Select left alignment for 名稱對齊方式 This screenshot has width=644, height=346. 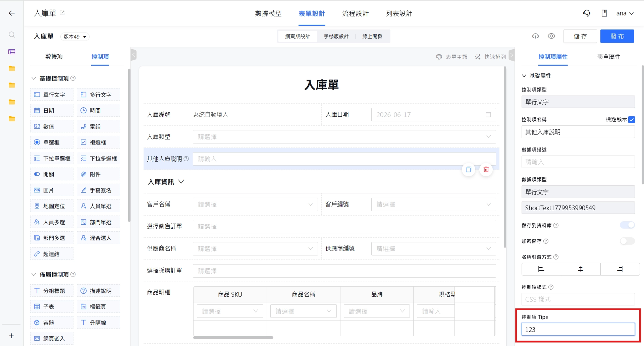point(541,269)
